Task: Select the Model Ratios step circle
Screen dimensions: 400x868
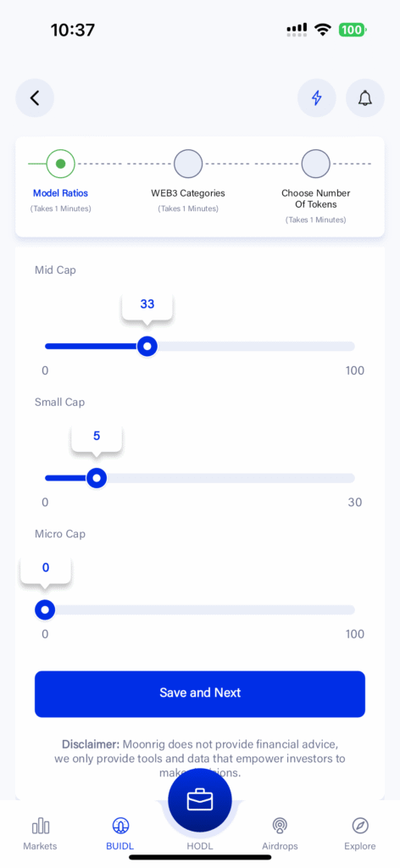Action: click(61, 164)
